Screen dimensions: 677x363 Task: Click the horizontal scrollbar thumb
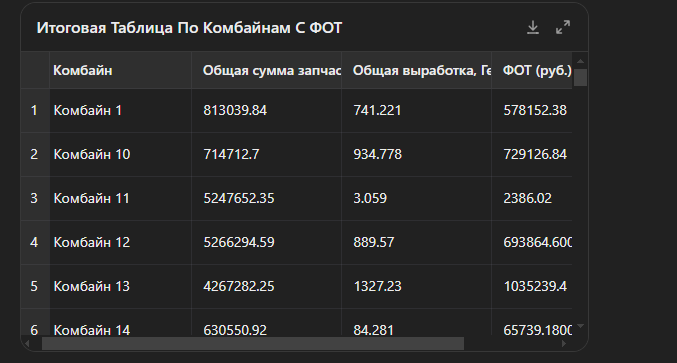click(253, 344)
